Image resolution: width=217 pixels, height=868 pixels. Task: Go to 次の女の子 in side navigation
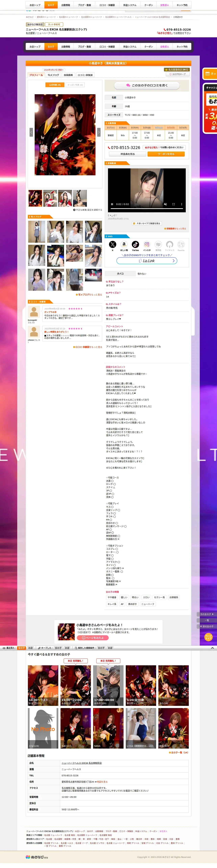207,614
